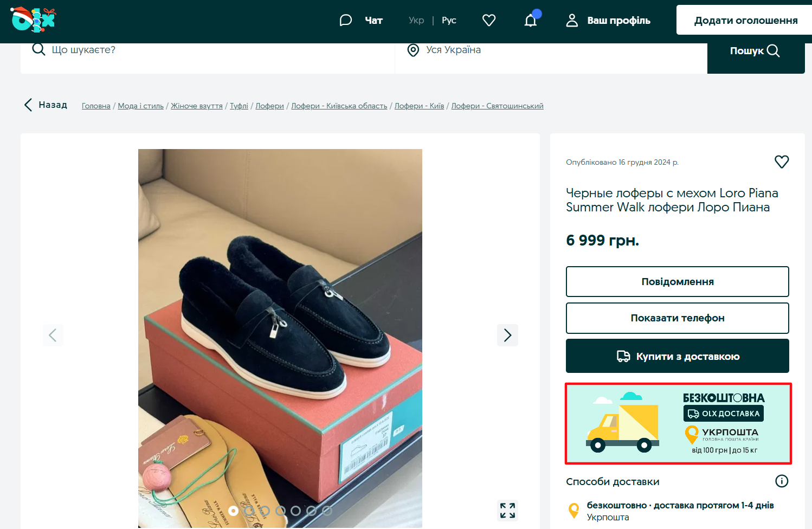Click the OLX logo
Image resolution: width=812 pixels, height=529 pixels.
pos(33,20)
